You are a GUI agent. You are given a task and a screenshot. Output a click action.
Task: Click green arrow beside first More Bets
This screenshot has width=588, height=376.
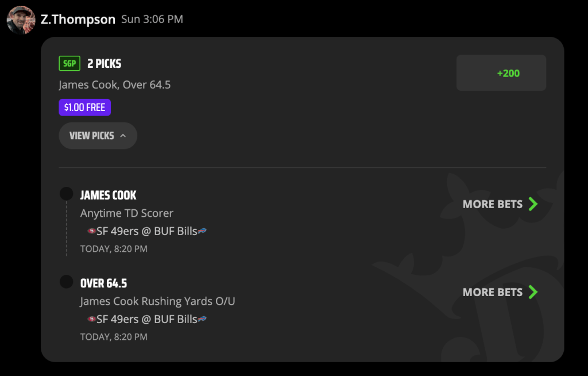pyautogui.click(x=533, y=204)
